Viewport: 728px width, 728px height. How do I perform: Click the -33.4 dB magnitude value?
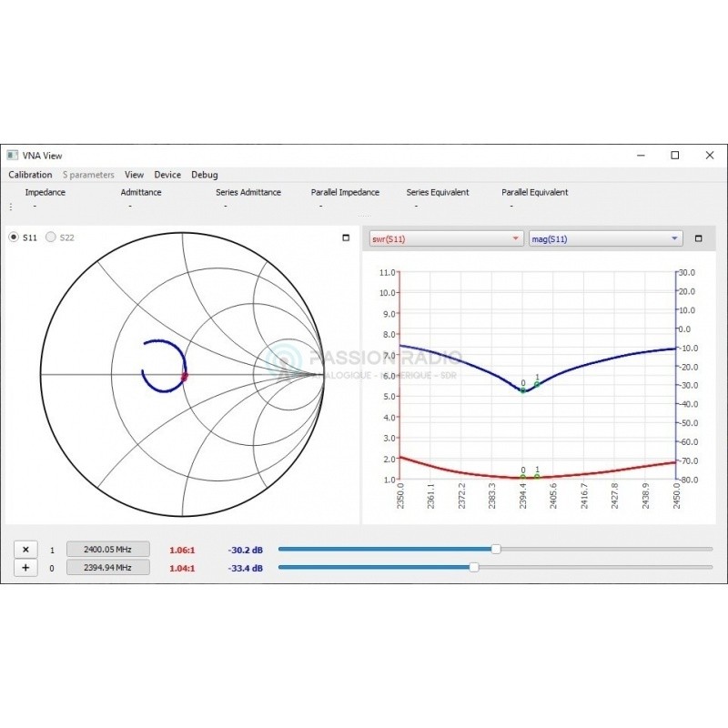(246, 568)
